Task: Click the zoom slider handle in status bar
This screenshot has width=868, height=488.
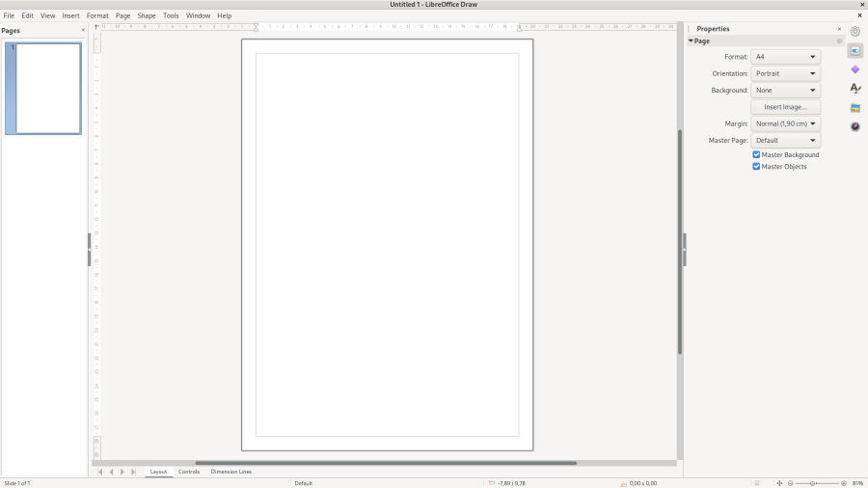Action: point(813,483)
